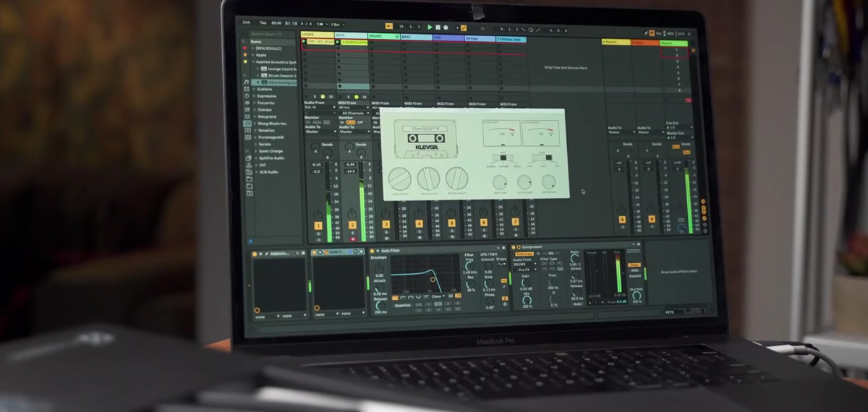
Task: Click the Tape Quality knob in Klevgr plugin
Action: pos(399,179)
